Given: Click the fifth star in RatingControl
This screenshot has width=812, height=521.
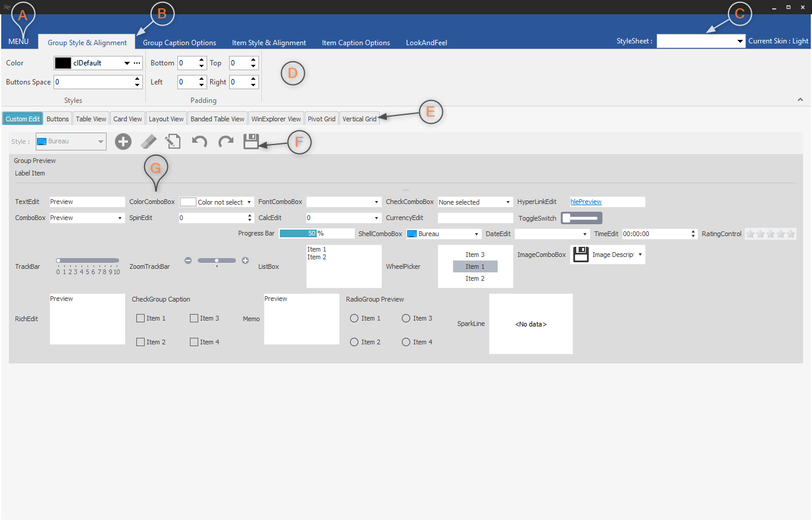Looking at the screenshot, I should click(791, 234).
